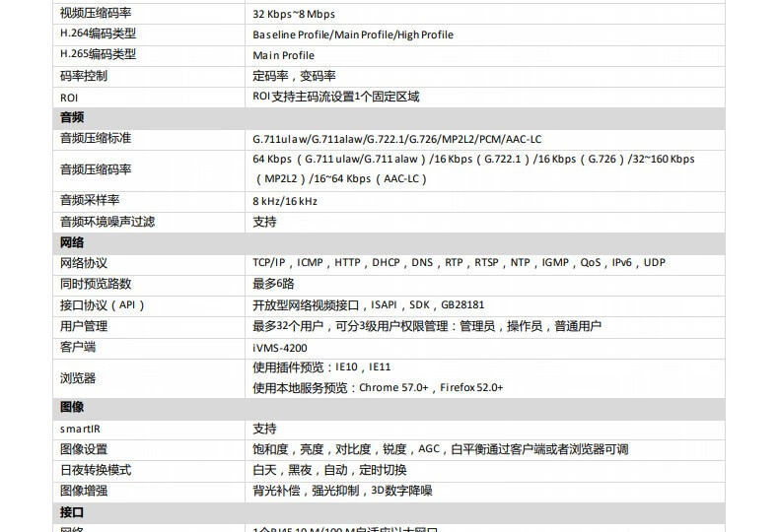This screenshot has width=779, height=532.
Task: Click the 日夜转换模式 label cell
Action: tap(149, 471)
